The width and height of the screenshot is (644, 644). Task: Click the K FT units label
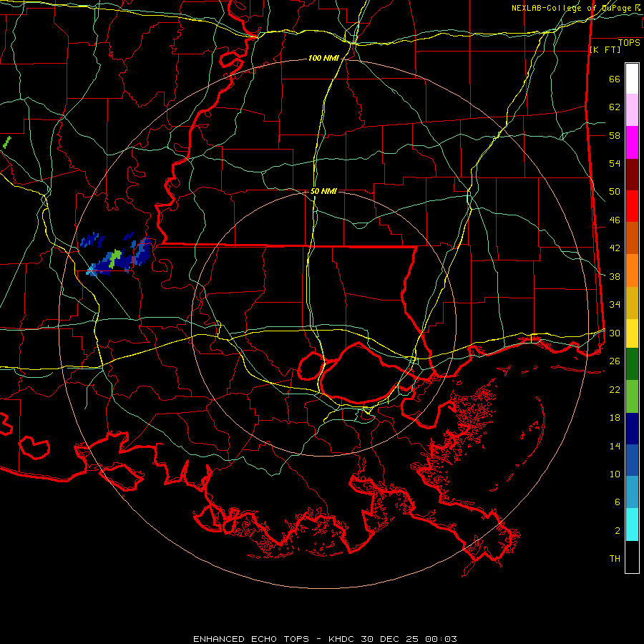pyautogui.click(x=605, y=49)
